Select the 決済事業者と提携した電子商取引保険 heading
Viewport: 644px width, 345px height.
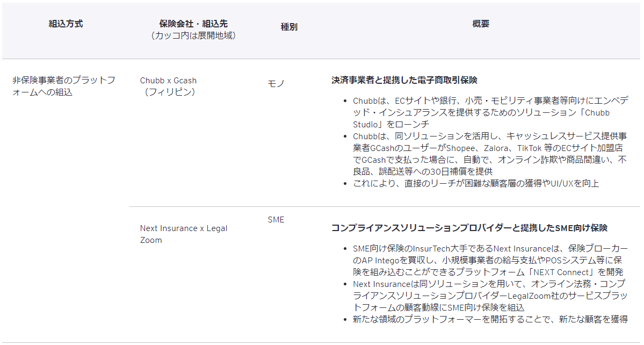click(404, 80)
